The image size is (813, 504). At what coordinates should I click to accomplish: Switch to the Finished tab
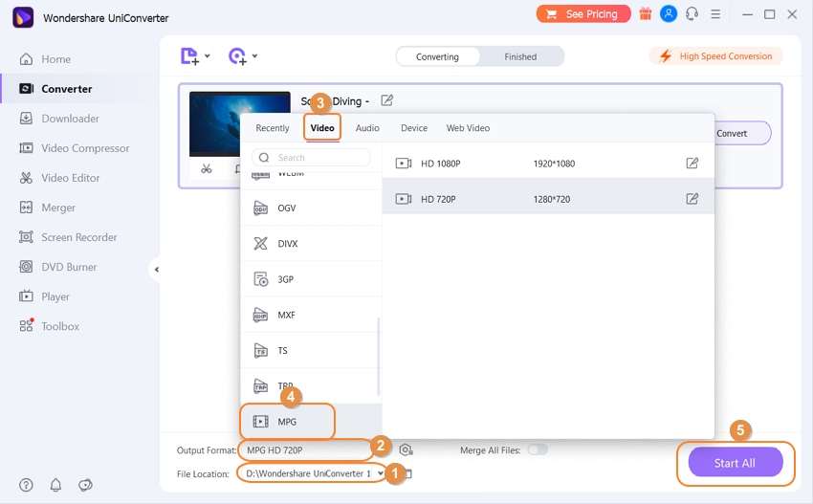(x=520, y=56)
